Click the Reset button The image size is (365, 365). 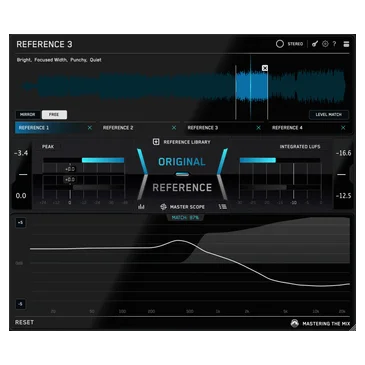coord(24,322)
